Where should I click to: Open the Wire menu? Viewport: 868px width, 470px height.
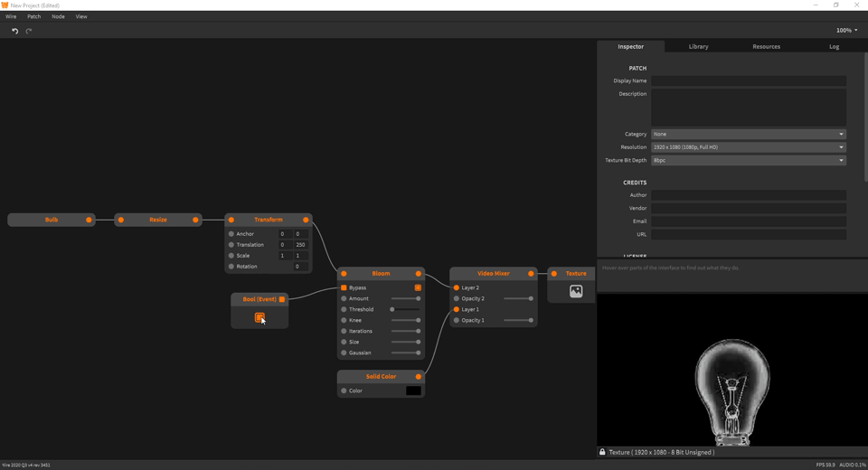click(11, 16)
